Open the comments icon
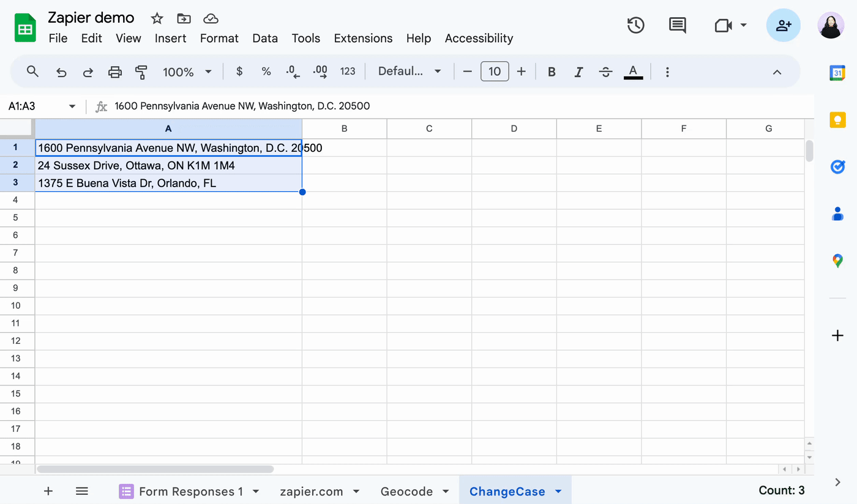Image resolution: width=857 pixels, height=504 pixels. click(677, 26)
